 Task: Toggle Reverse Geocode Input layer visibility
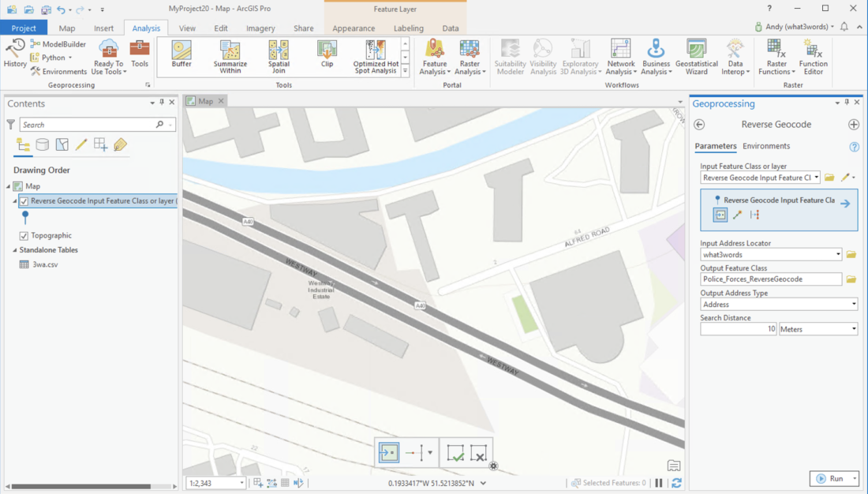(x=24, y=201)
